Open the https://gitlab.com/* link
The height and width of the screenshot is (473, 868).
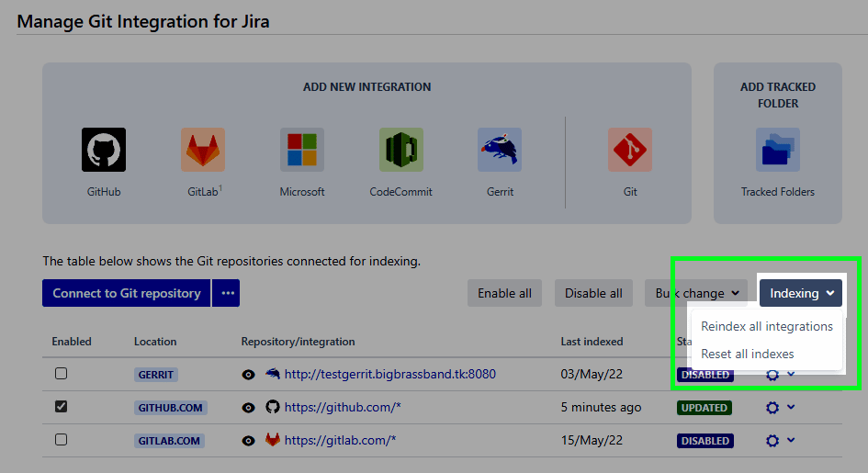tap(341, 440)
